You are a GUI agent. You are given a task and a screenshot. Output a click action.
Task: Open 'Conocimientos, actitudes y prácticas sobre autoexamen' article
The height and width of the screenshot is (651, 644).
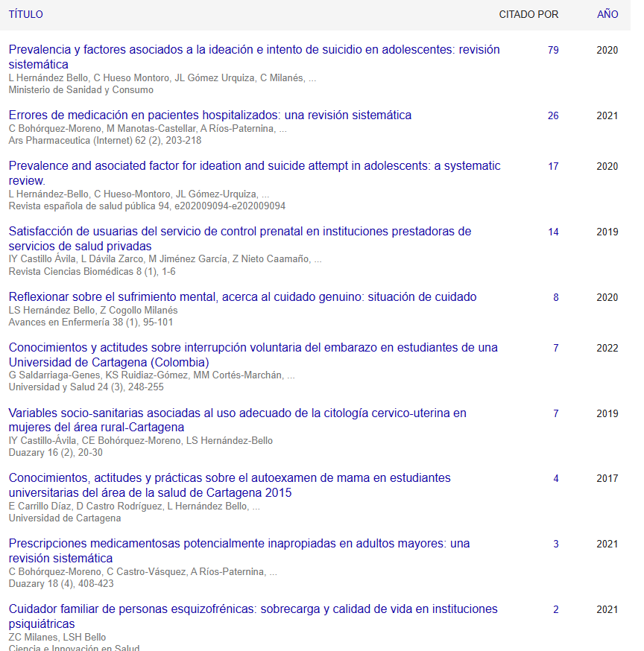pyautogui.click(x=230, y=478)
